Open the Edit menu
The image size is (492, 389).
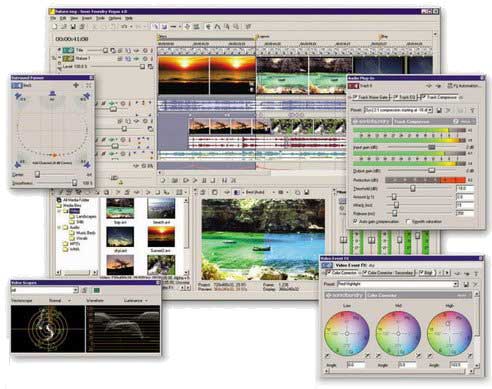pos(63,18)
